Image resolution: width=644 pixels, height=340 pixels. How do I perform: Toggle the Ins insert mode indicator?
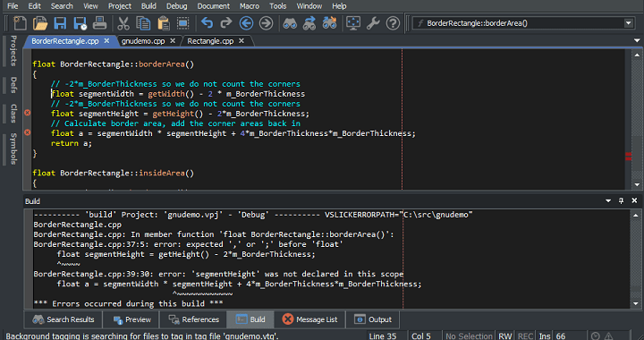tap(544, 336)
